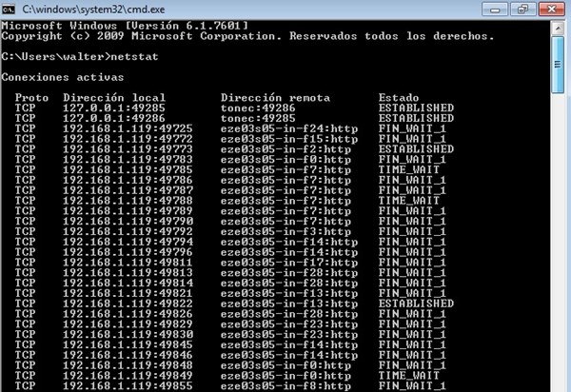Click local address 127.0.0.1:49285
This screenshot has width=571, height=392.
tap(114, 108)
